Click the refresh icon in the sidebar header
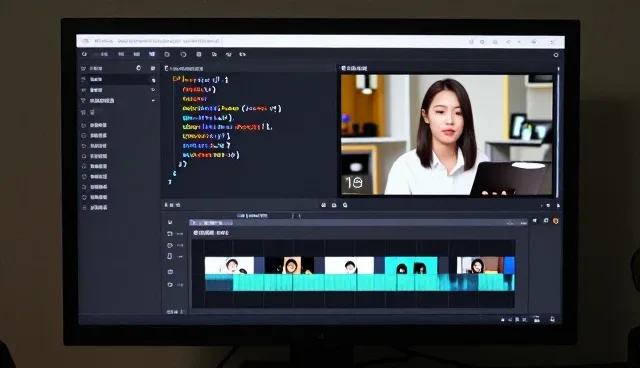Screen dimensions: 640x368 (x=138, y=68)
